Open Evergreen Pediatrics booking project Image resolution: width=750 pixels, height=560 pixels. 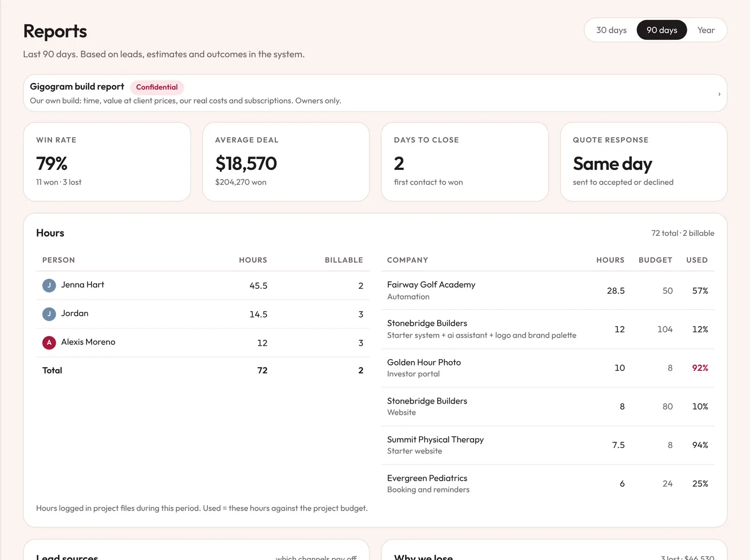tap(547, 483)
